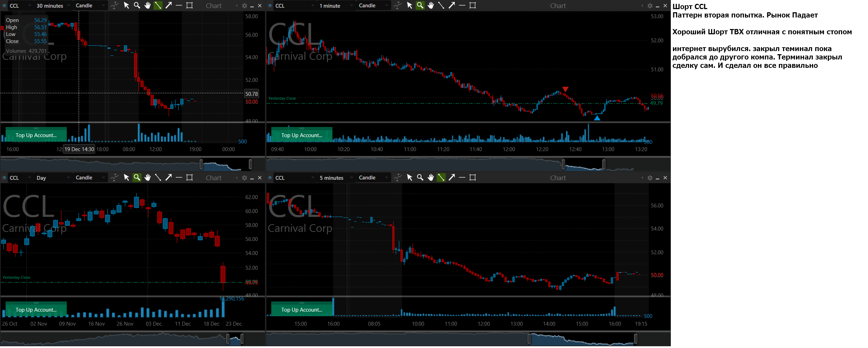
Task: Select rectangle tool in 1 minute chart
Action: pos(473,6)
